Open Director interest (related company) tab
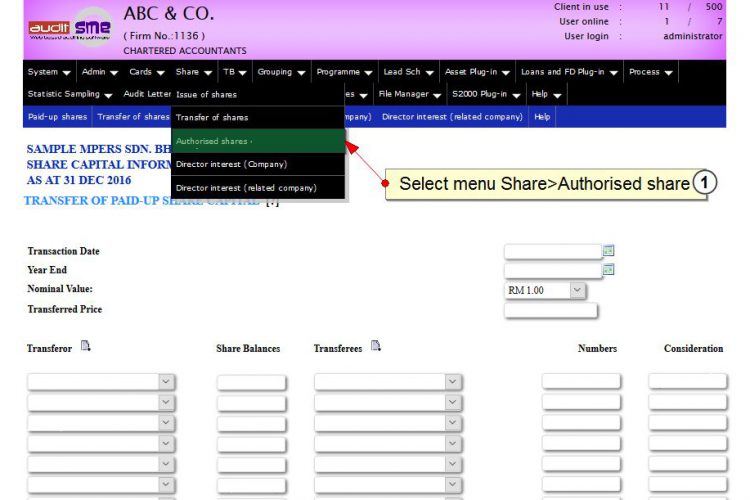The image size is (750, 500). tap(452, 117)
